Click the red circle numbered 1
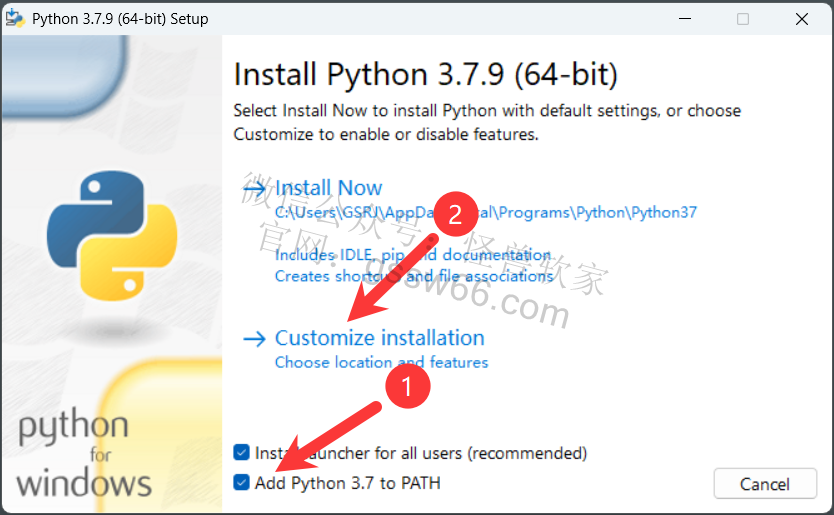834x515 pixels. (407, 386)
